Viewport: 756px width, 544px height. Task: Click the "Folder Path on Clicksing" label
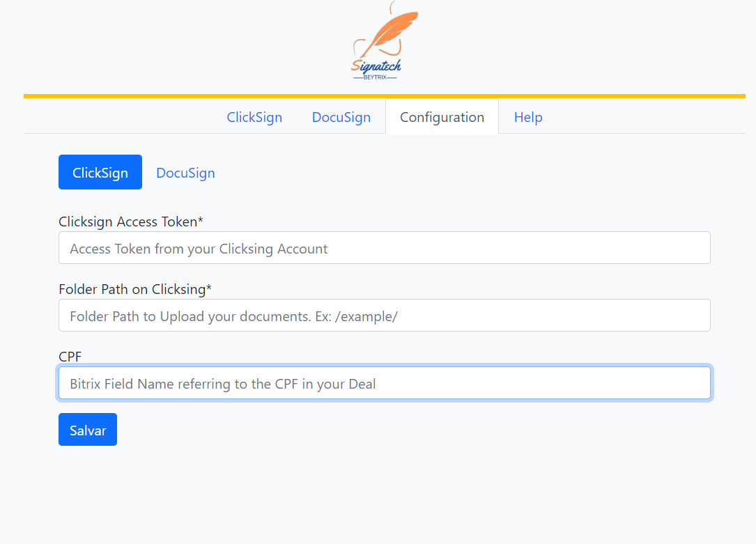point(132,290)
